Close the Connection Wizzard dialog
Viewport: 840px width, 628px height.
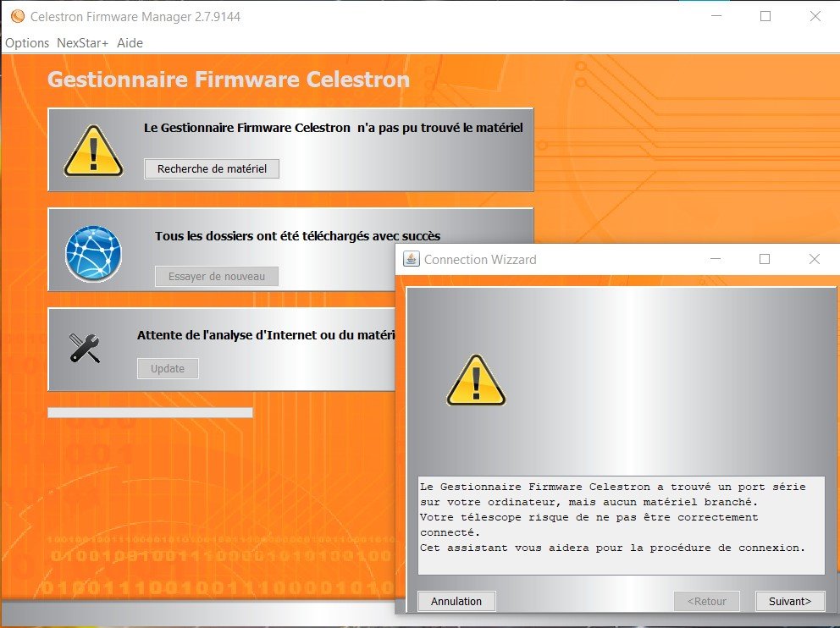coord(814,259)
